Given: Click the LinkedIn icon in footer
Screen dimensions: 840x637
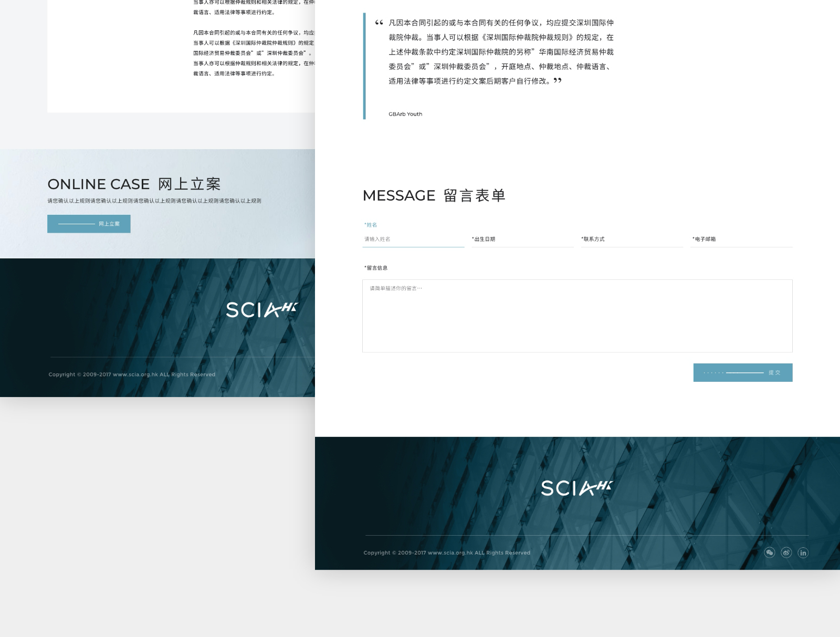Looking at the screenshot, I should tap(803, 552).
